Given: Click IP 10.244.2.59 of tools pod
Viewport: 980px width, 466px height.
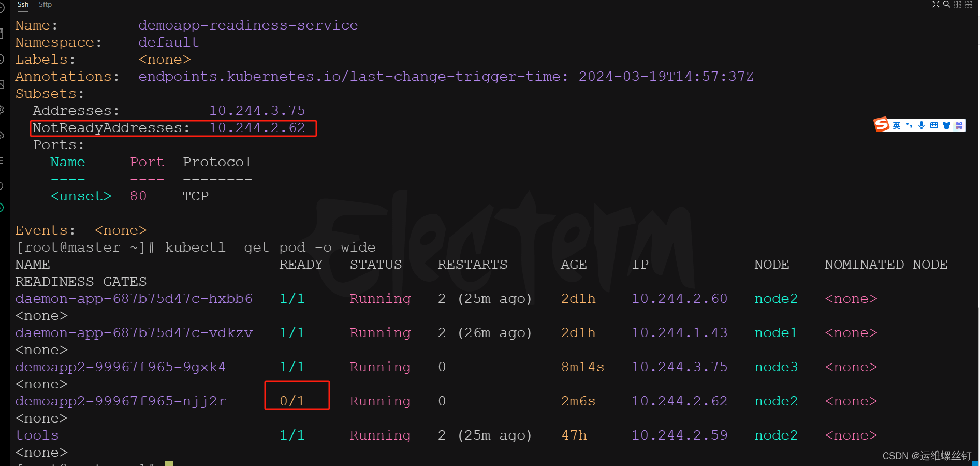Looking at the screenshot, I should coord(679,435).
